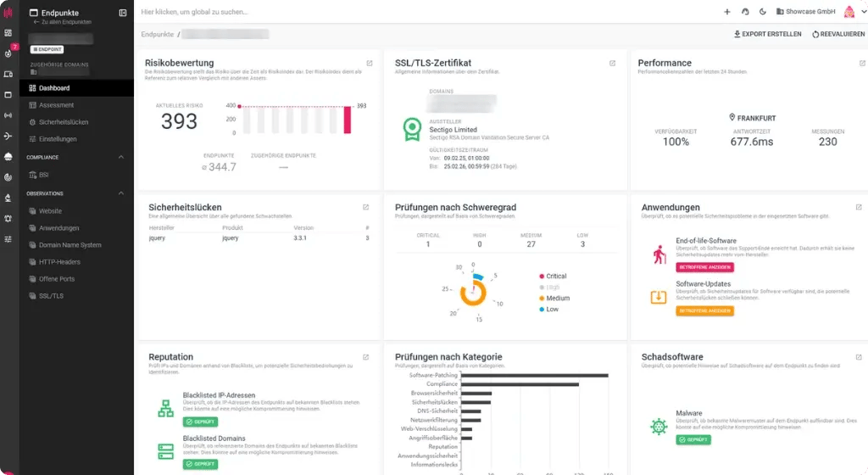Collapse the COMPLIANCE section
Screen dimensions: 868x475
point(120,157)
